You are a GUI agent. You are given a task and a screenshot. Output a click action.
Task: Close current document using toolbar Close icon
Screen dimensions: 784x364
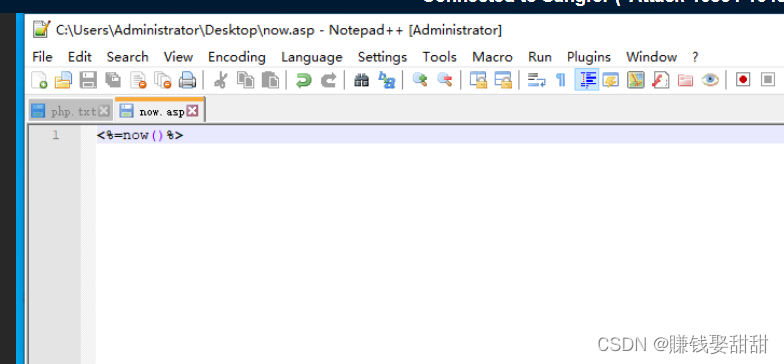[138, 80]
